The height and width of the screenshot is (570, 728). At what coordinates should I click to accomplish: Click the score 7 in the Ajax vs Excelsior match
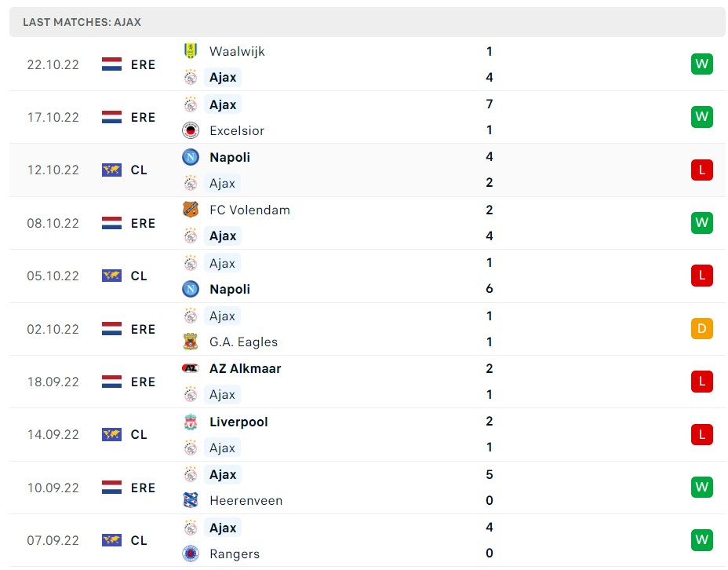coord(489,104)
